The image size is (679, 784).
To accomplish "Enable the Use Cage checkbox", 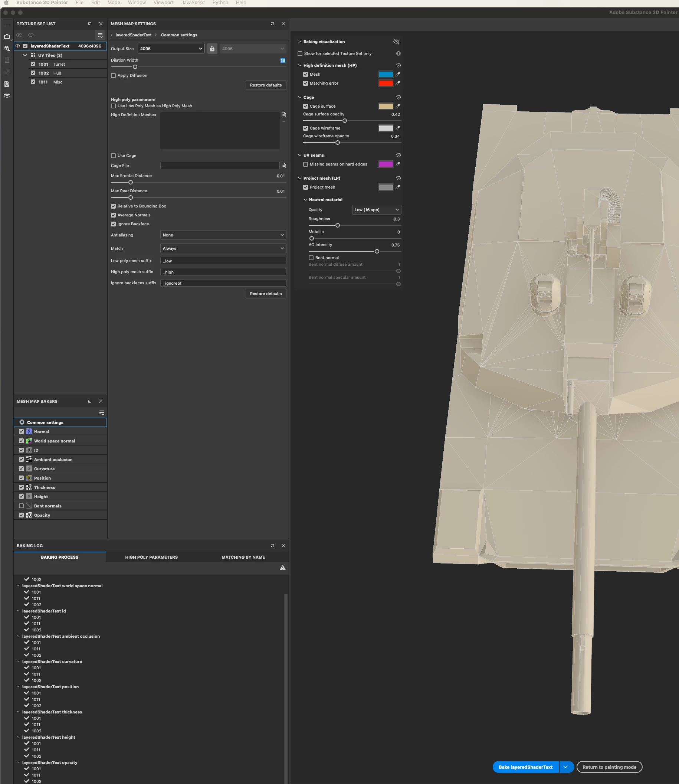I will (113, 156).
